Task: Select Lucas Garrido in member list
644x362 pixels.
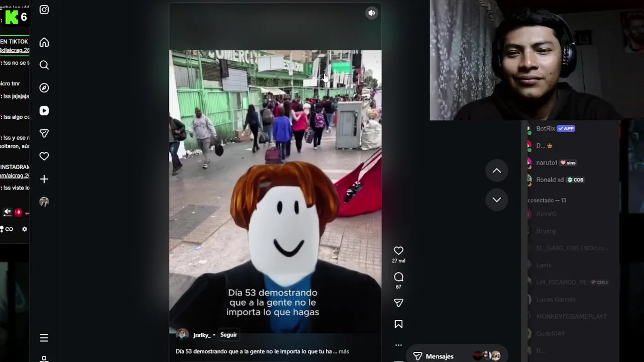Action: point(556,299)
